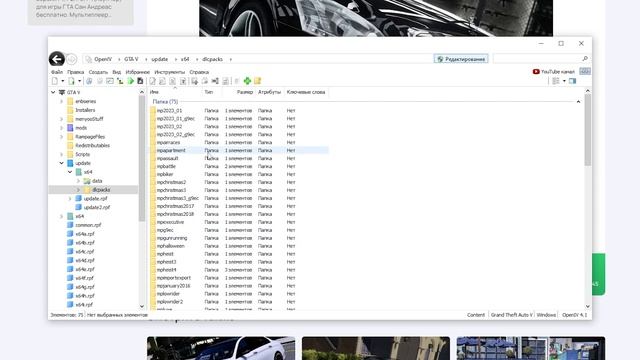Click the search magnifier icon
The image size is (640, 360).
[x=585, y=59]
